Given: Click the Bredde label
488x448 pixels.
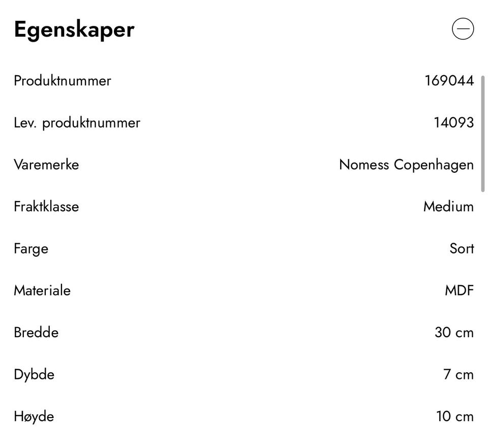Looking at the screenshot, I should coord(36,333).
